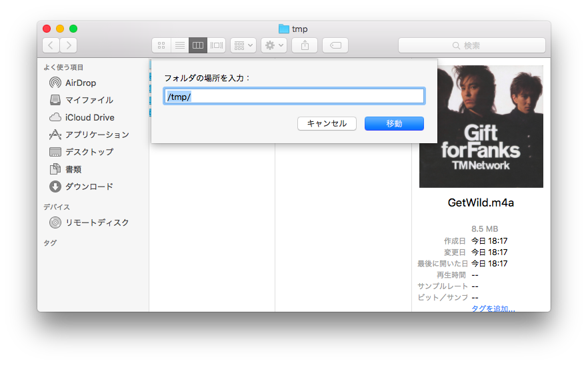
Task: Click the 最後に開いた日 value
Action: click(x=489, y=264)
